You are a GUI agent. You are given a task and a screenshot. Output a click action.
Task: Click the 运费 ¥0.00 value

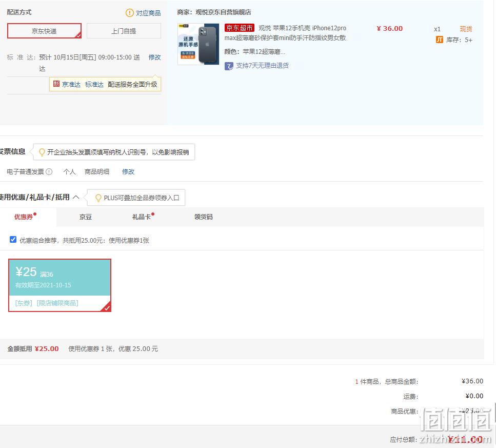pyautogui.click(x=474, y=396)
